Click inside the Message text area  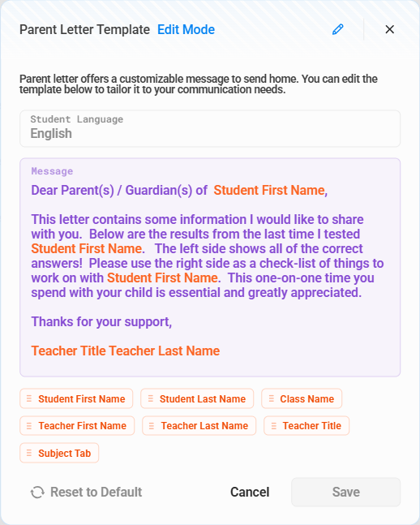210,268
